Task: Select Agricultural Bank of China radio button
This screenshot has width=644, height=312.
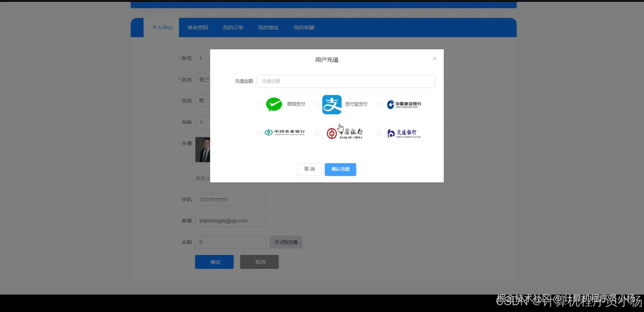Action: click(x=259, y=133)
